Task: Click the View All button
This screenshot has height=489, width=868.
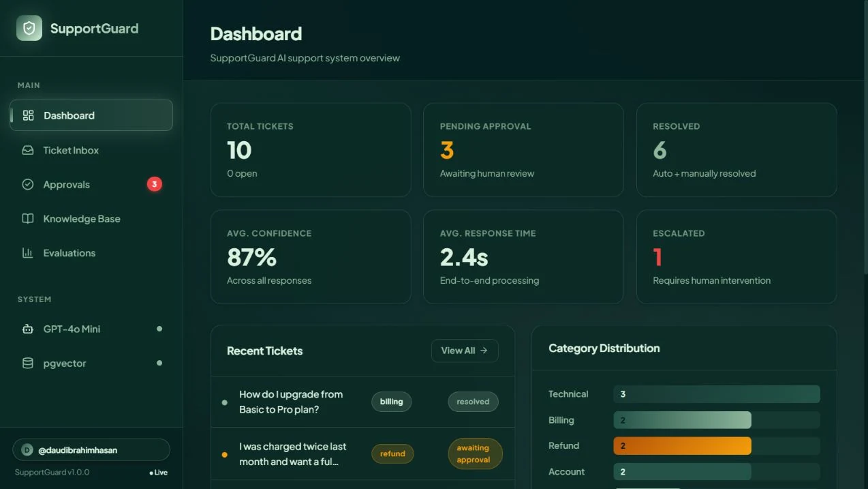Action: click(465, 351)
